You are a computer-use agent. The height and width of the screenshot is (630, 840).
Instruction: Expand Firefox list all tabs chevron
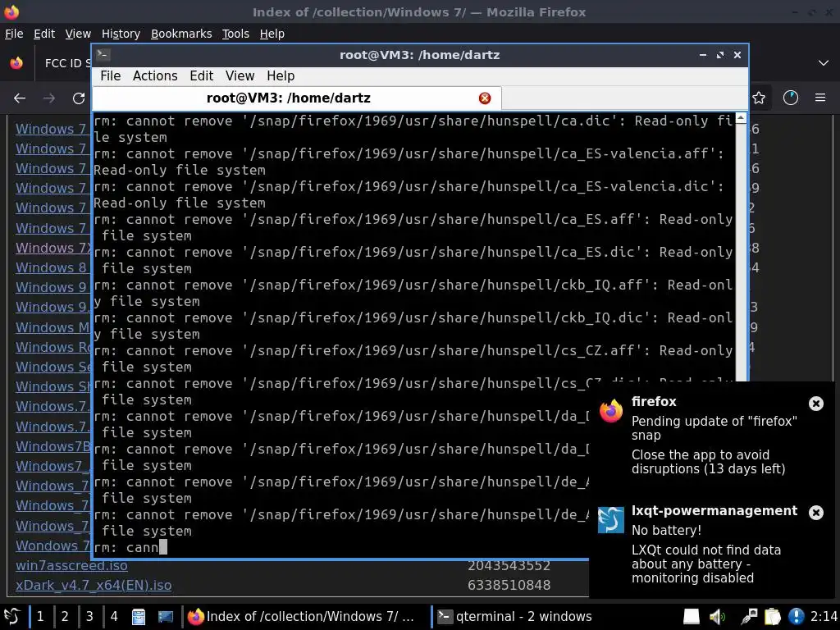[824, 62]
